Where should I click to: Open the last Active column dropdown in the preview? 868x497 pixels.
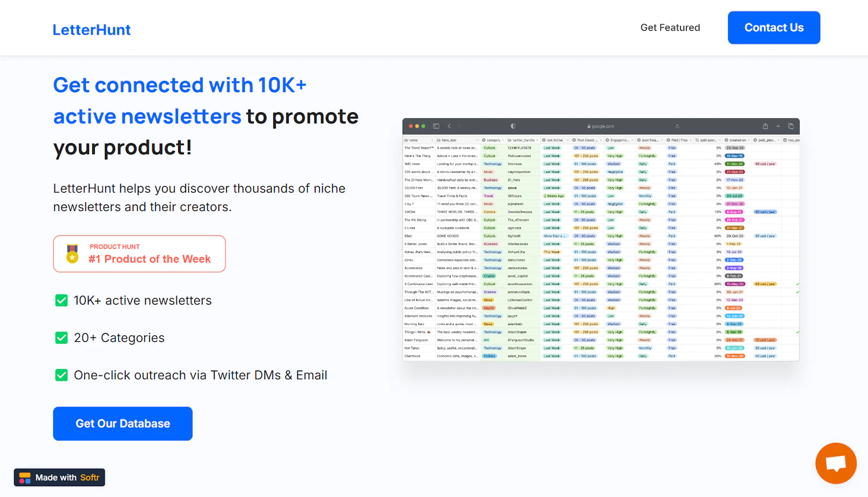[567, 140]
